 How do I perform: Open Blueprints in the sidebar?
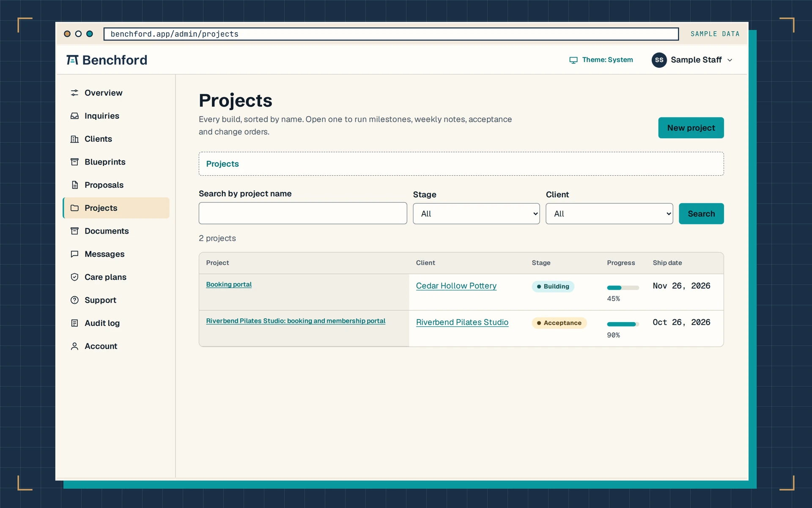click(116, 162)
